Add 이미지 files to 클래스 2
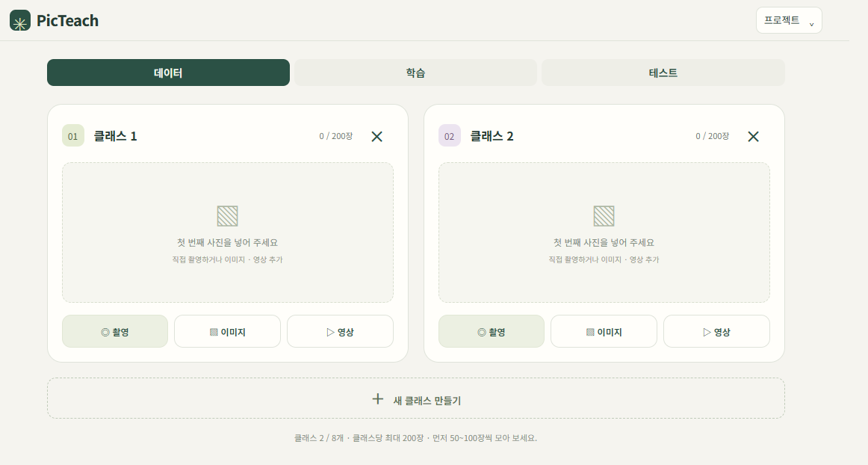This screenshot has width=868, height=465. coord(604,331)
